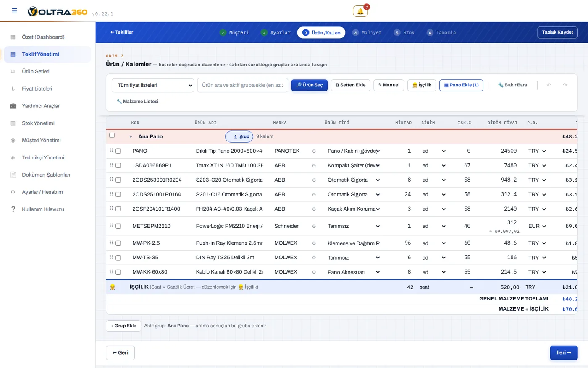Tick the Ana Pano group checkbox
Viewport: 588px width, 368px height.
pyautogui.click(x=112, y=136)
